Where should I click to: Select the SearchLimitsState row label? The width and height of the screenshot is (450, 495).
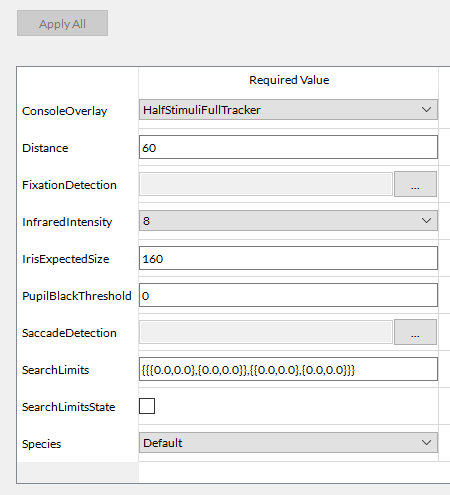(68, 407)
